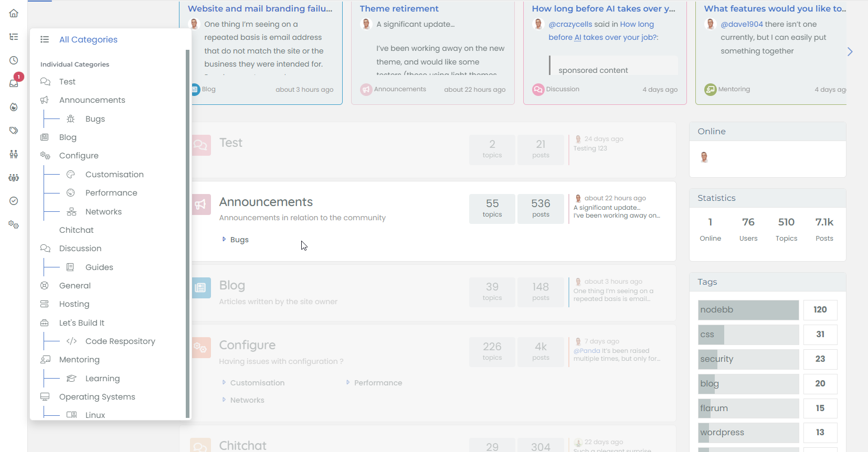This screenshot has width=868, height=452.
Task: Open the Theme retirement post title
Action: (x=399, y=8)
